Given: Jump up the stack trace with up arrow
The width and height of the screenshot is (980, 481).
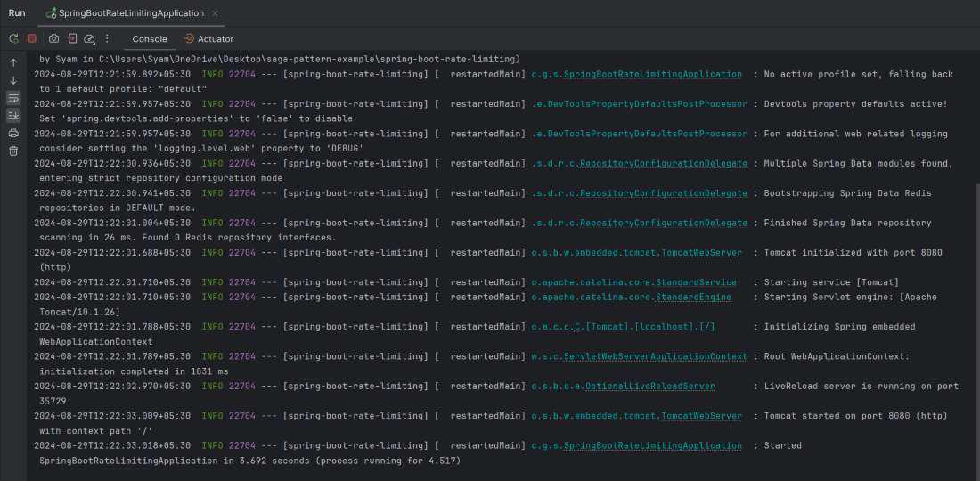Looking at the screenshot, I should 13,63.
